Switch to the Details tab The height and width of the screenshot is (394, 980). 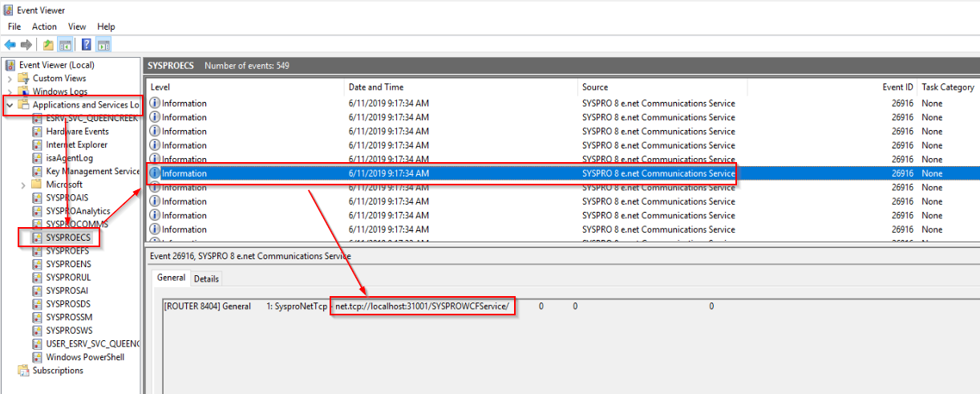point(206,278)
